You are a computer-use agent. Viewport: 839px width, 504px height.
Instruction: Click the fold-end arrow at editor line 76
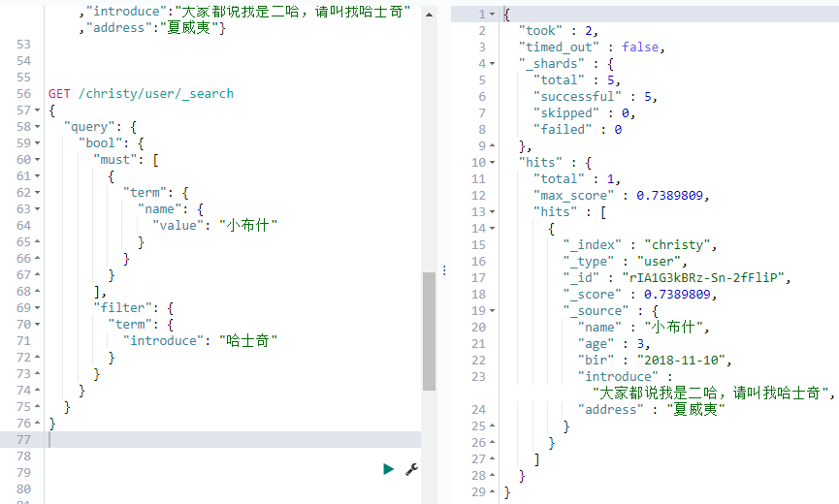point(38,423)
